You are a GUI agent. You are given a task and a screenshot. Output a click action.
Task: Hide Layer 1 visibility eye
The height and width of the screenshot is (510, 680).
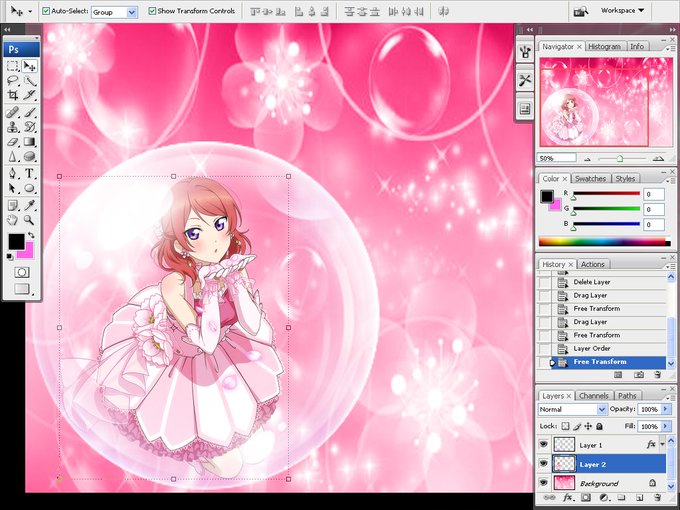coord(543,444)
